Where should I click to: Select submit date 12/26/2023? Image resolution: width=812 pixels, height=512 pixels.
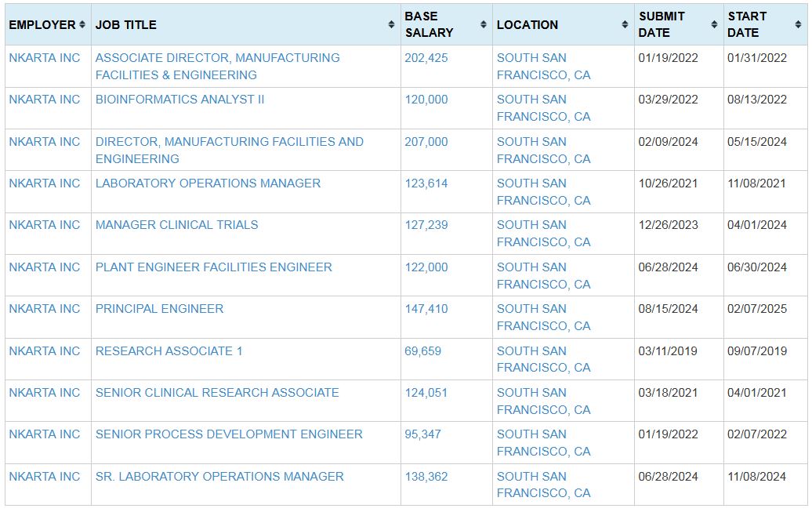pos(668,225)
